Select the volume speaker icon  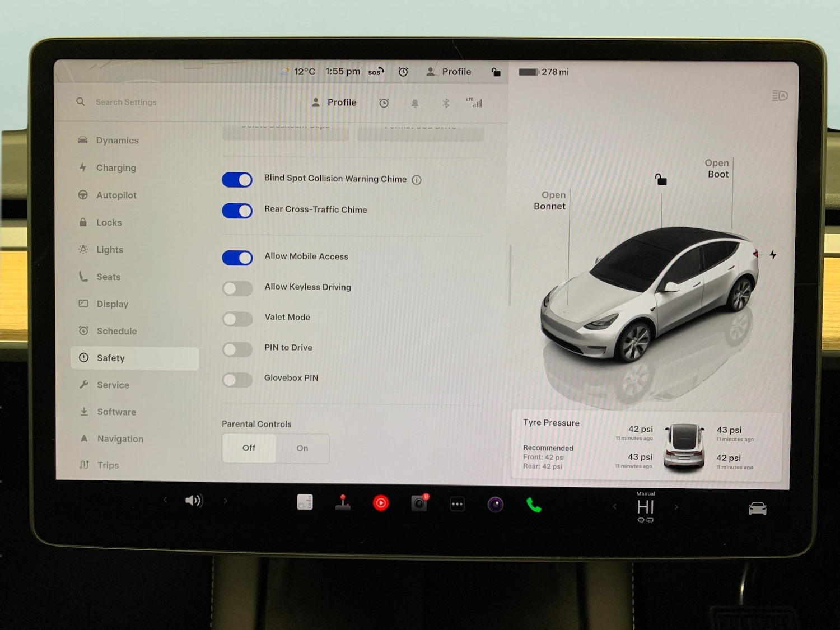pyautogui.click(x=194, y=501)
